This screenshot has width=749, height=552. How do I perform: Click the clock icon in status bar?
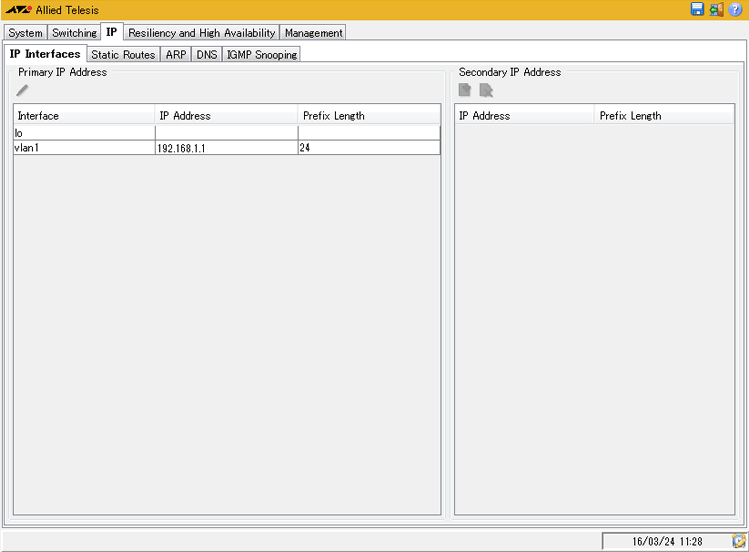coord(738,541)
